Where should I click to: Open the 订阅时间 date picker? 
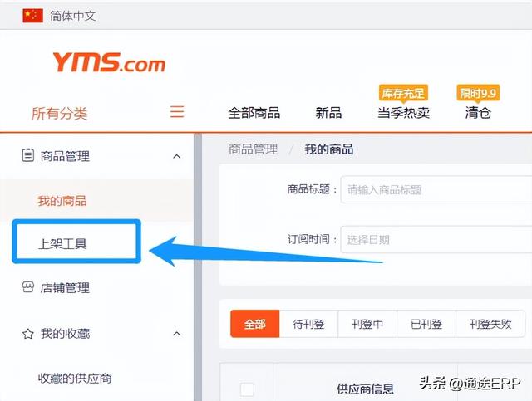pyautogui.click(x=436, y=240)
